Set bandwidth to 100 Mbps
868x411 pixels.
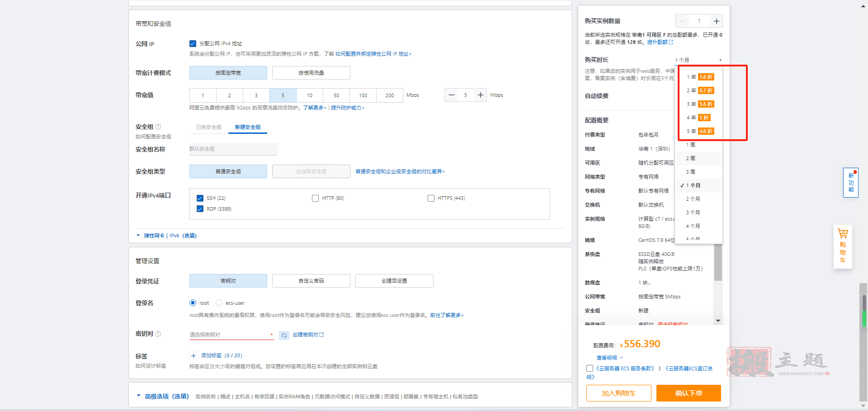pyautogui.click(x=363, y=95)
